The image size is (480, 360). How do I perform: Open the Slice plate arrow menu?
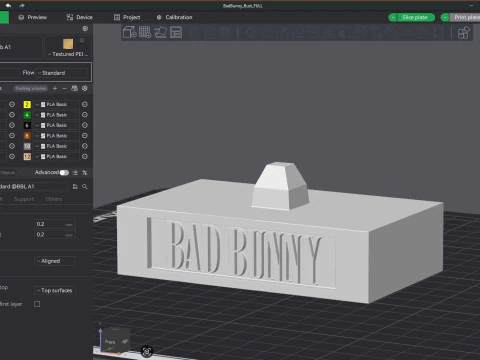[x=393, y=17]
